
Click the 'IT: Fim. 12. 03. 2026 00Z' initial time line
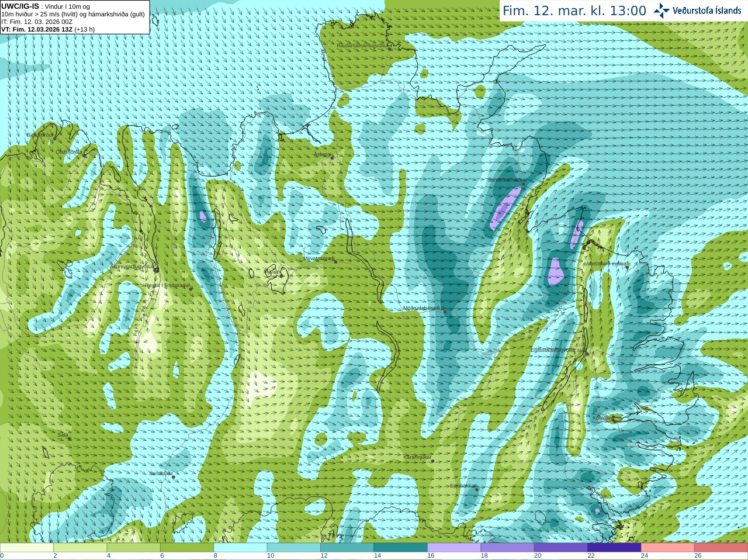pos(37,22)
